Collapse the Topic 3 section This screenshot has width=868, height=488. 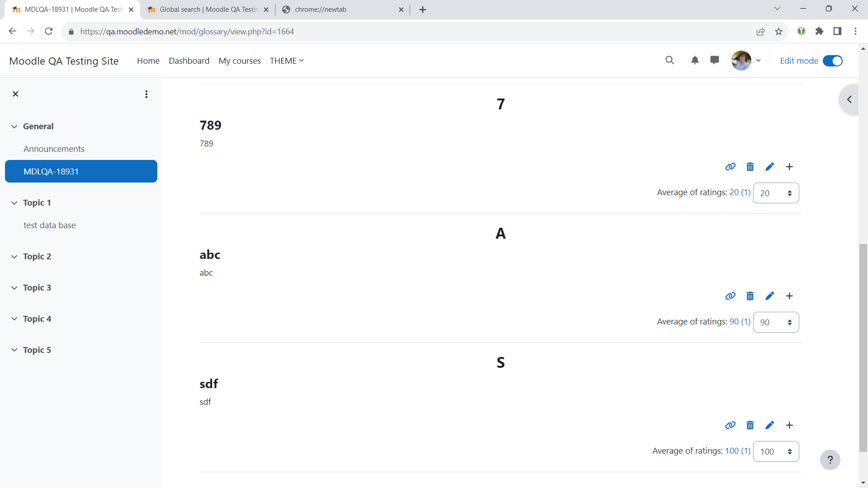coord(14,288)
